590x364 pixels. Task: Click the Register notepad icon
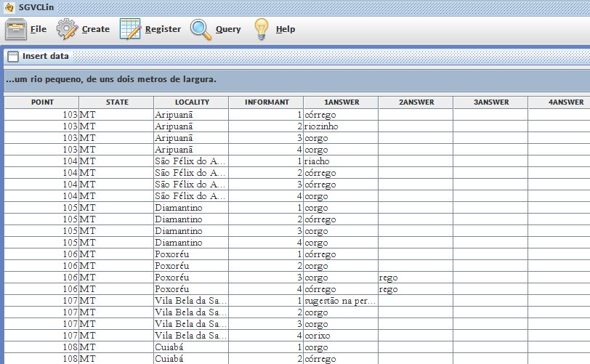pyautogui.click(x=130, y=29)
